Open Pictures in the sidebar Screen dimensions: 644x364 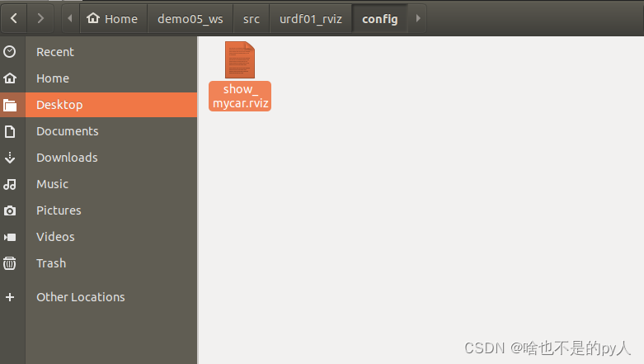click(59, 210)
